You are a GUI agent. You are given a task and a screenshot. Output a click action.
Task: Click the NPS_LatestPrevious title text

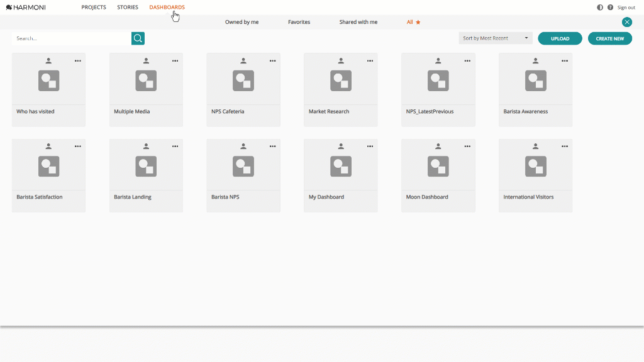[430, 112]
